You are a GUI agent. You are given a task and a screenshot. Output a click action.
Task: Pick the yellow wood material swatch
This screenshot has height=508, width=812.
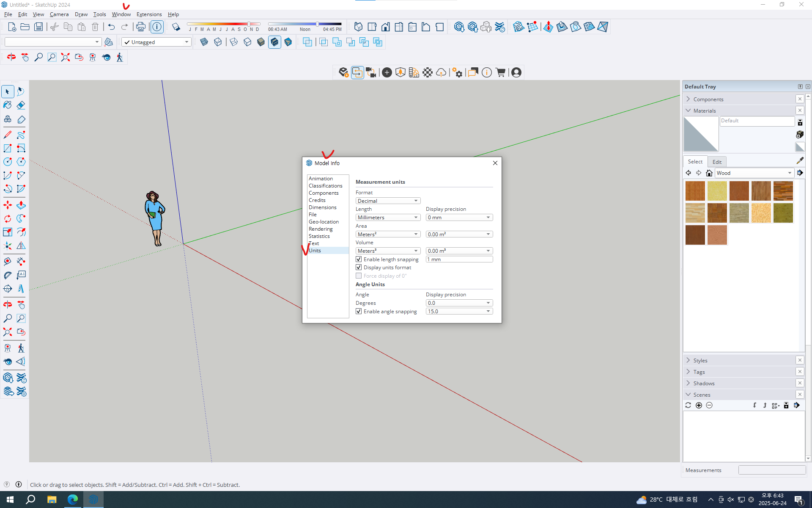[x=717, y=191]
